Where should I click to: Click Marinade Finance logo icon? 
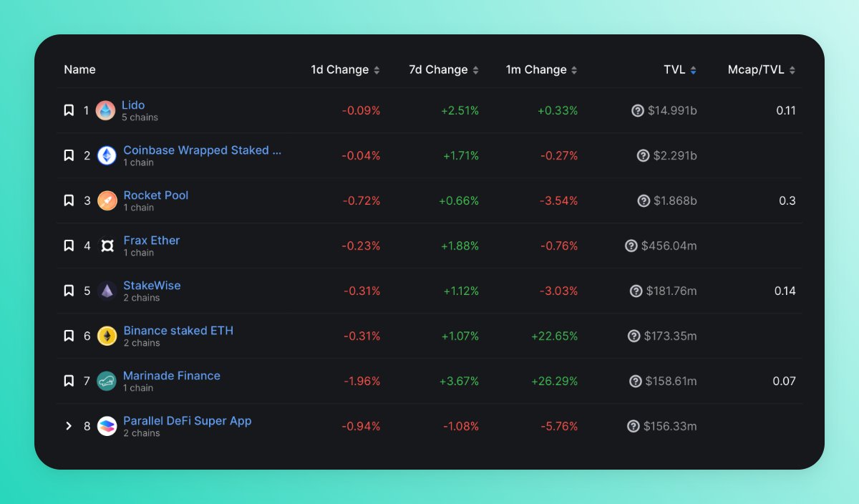tap(107, 381)
